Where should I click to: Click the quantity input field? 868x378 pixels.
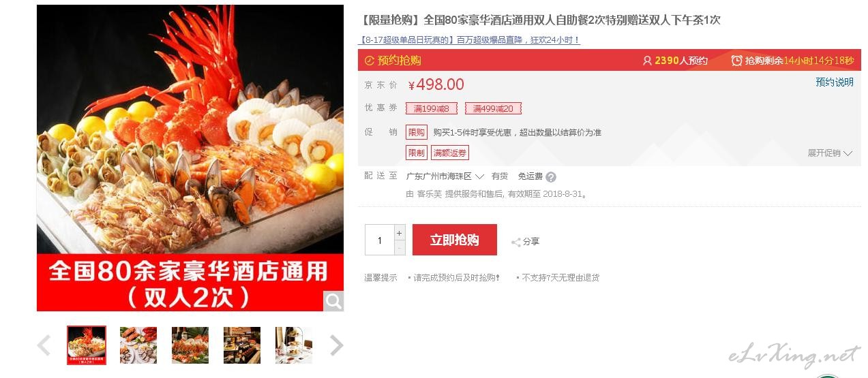point(379,240)
